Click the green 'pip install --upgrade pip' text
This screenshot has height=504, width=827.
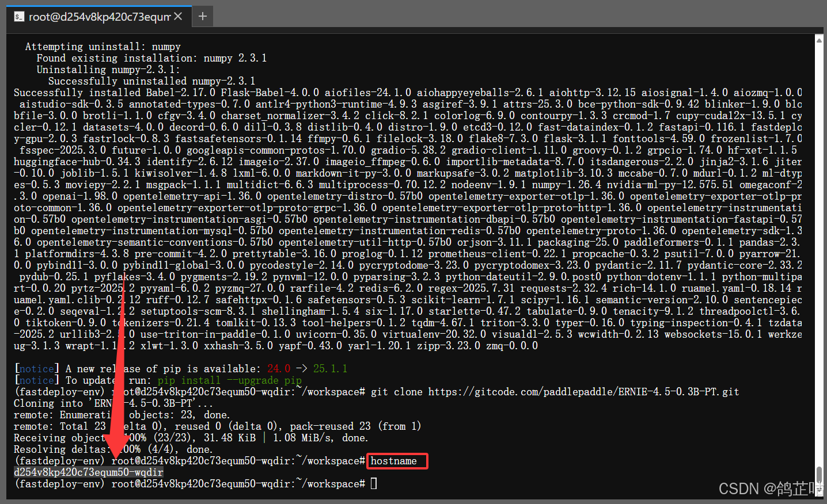(229, 380)
